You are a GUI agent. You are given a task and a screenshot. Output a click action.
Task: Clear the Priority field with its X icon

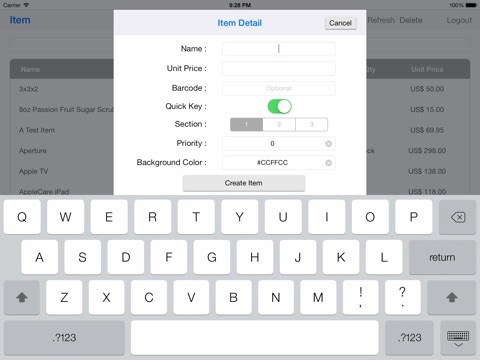[328, 144]
